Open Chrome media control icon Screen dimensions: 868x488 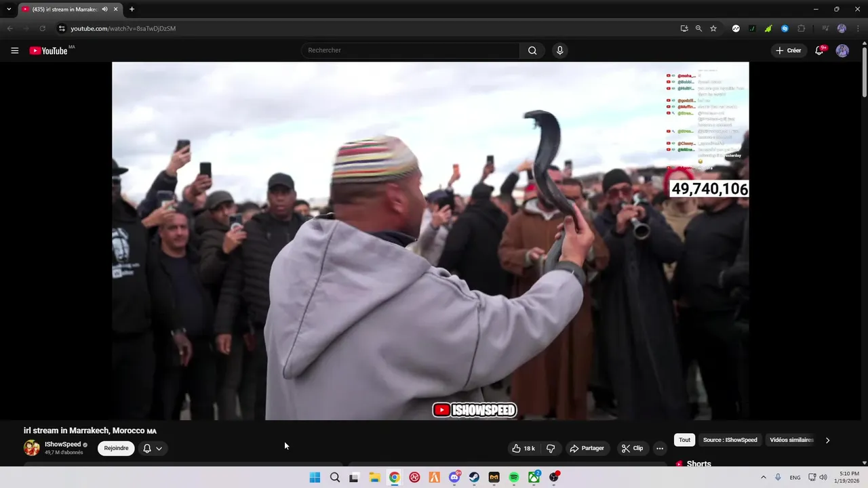click(825, 28)
